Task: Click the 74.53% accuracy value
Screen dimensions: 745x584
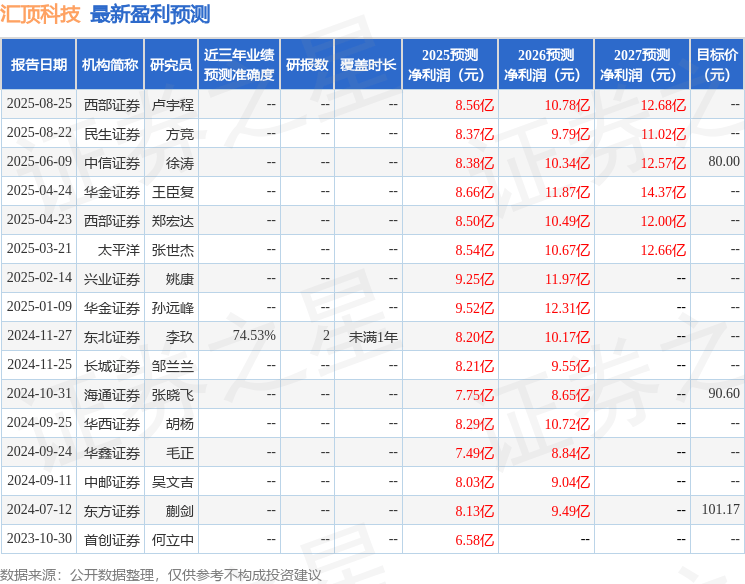Action: point(254,336)
